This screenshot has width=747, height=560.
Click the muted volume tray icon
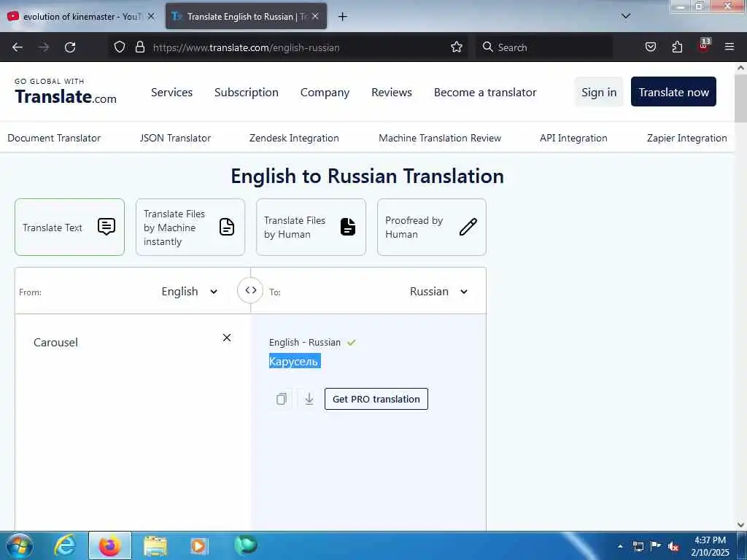673,546
